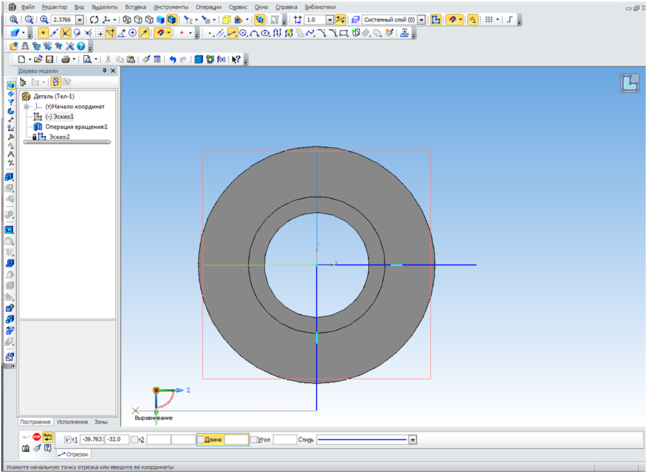Select Деталь (Тел-1) root node
647x473 pixels.
[54, 96]
